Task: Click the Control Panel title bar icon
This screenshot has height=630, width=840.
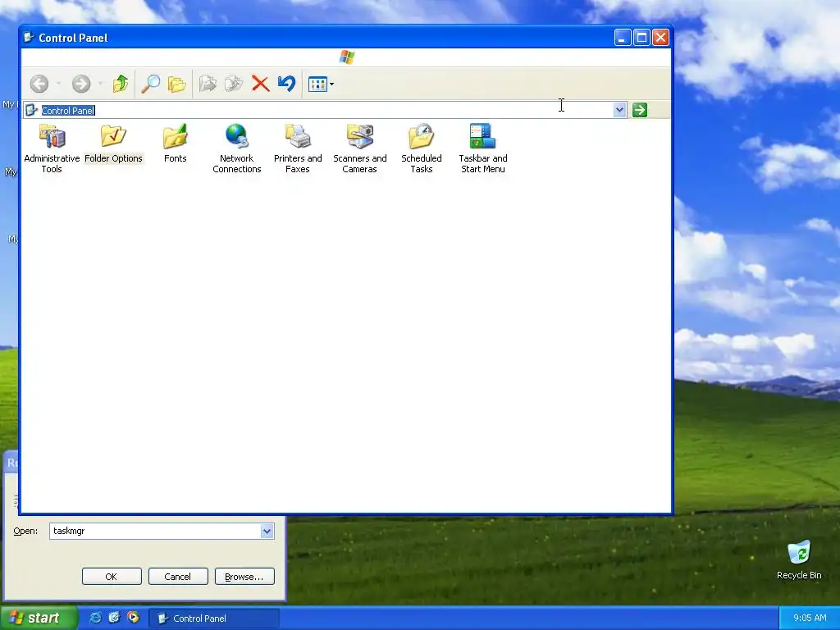Action: tap(29, 37)
